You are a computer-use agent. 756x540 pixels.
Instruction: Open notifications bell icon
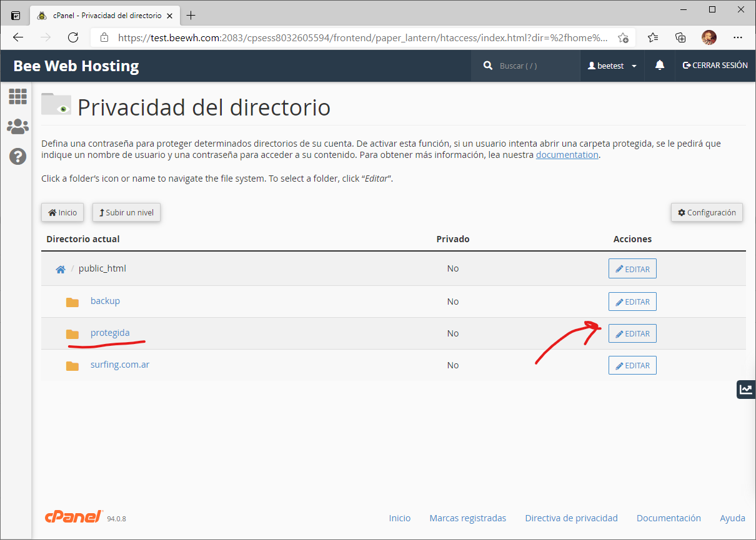coord(660,66)
